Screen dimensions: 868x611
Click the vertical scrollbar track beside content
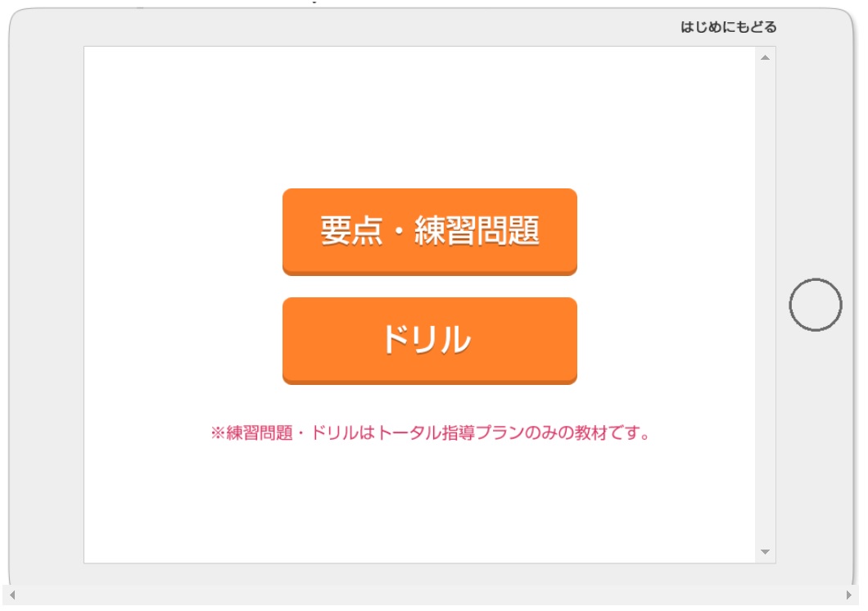tap(765, 305)
